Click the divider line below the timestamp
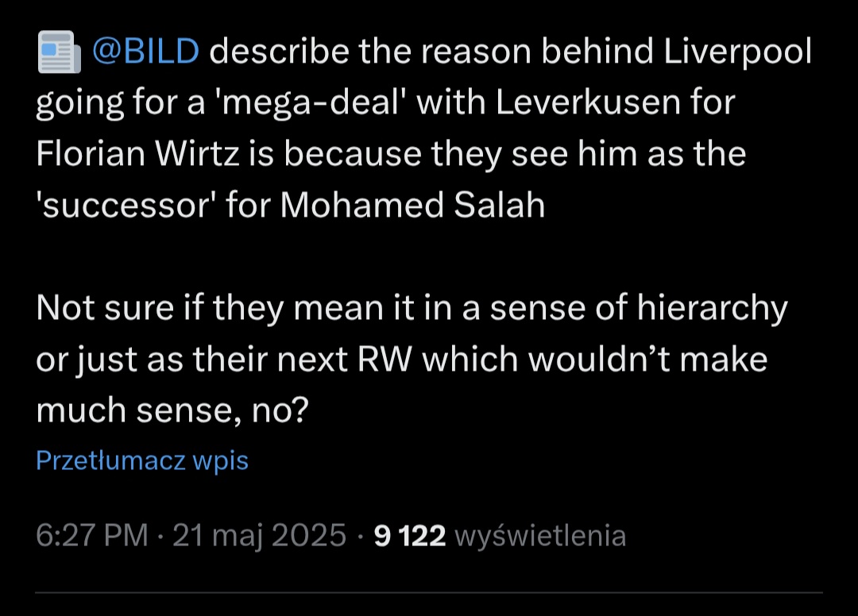The width and height of the screenshot is (858, 616). coord(429,592)
